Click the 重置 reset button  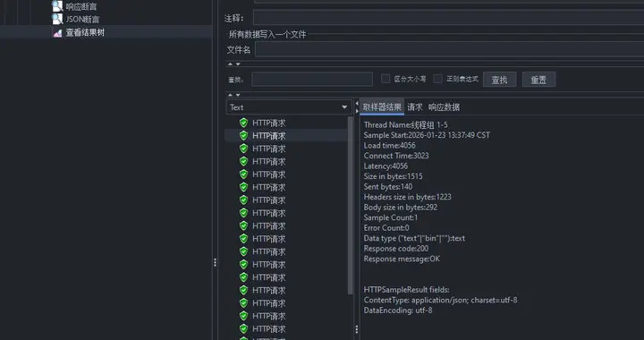(x=538, y=80)
